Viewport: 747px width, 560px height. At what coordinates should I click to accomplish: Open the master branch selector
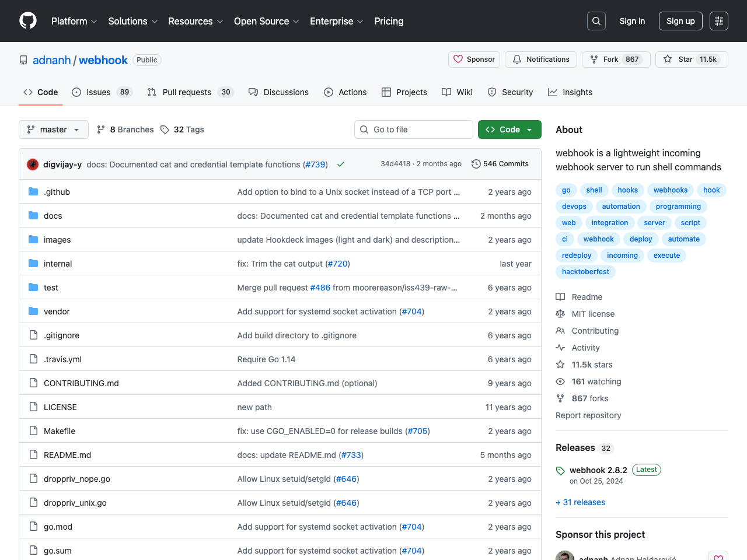coord(53,129)
